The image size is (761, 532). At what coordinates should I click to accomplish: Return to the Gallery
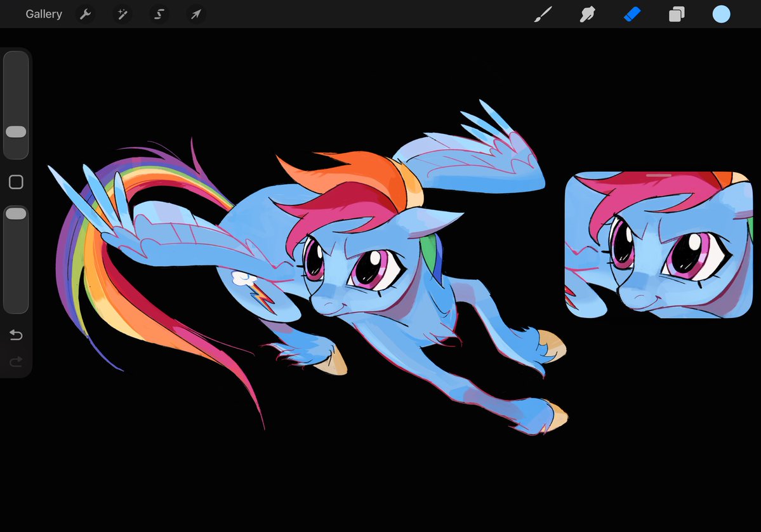[44, 14]
